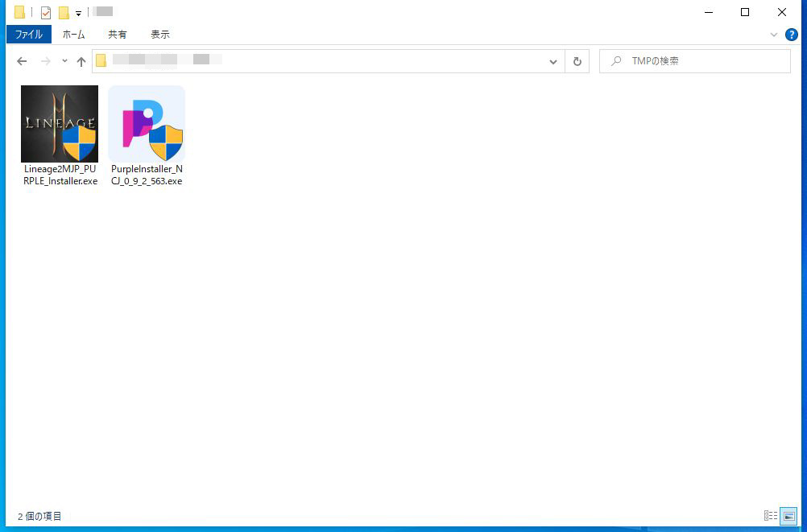Open the ファイル menu tab
807x532 pixels.
click(29, 35)
